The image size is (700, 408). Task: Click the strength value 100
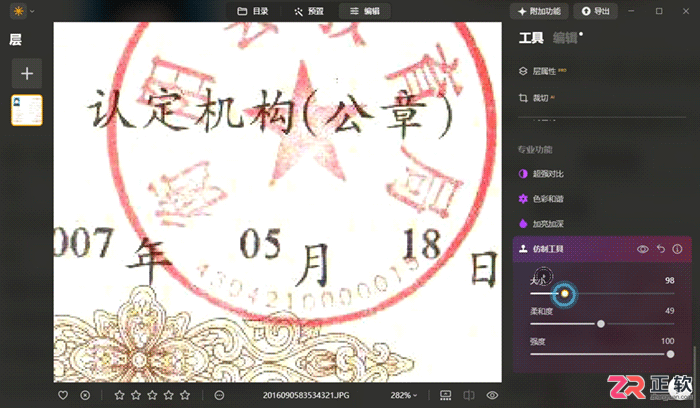coord(667,341)
